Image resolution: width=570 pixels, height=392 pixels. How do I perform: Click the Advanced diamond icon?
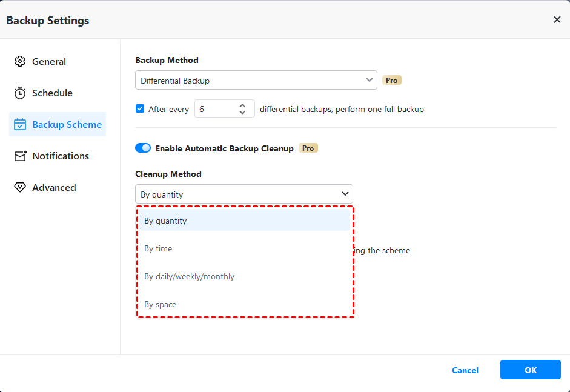(20, 187)
